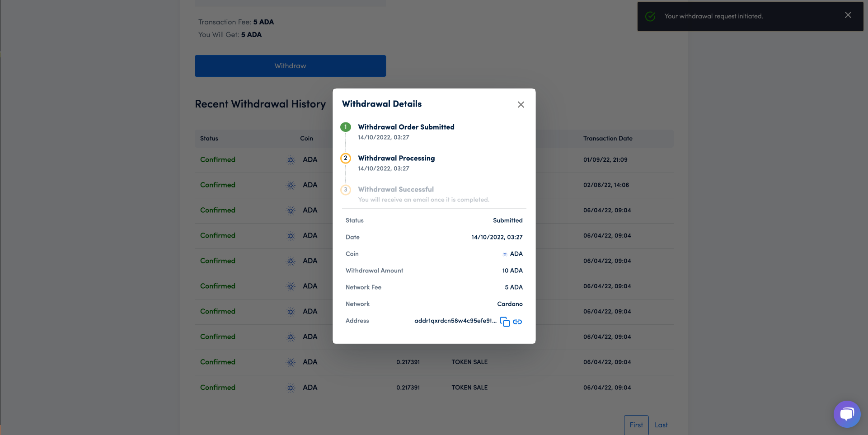The height and width of the screenshot is (435, 868).
Task: Click the email notice under Withdrawal Successful
Action: point(423,200)
